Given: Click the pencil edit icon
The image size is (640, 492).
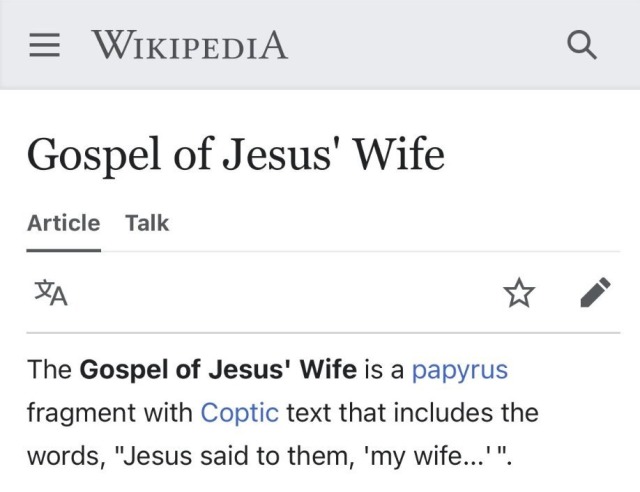Looking at the screenshot, I should point(595,293).
